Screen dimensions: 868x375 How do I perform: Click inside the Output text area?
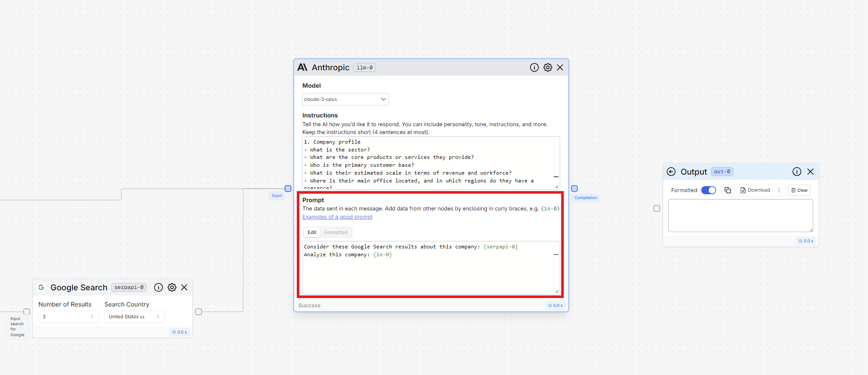click(x=740, y=216)
